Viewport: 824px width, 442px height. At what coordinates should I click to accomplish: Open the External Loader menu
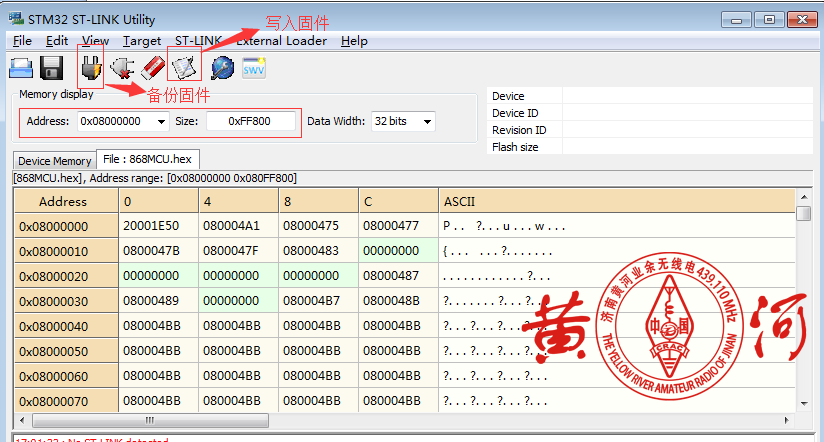(282, 41)
